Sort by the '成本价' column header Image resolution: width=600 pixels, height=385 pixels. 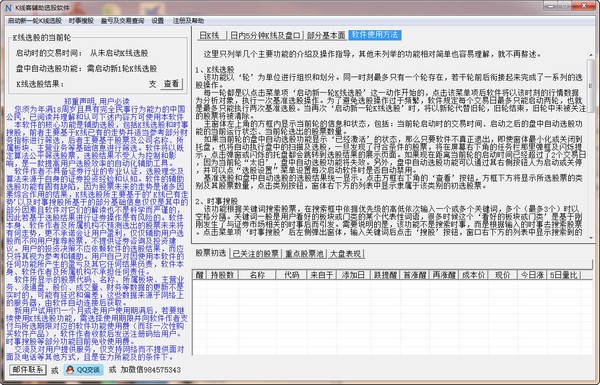[x=474, y=275]
